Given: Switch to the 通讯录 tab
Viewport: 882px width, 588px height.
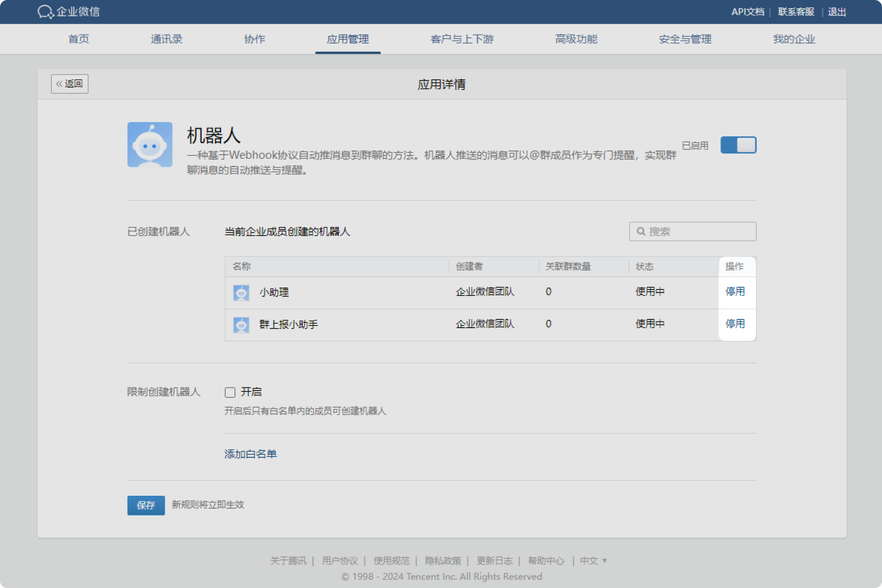Looking at the screenshot, I should 166,39.
